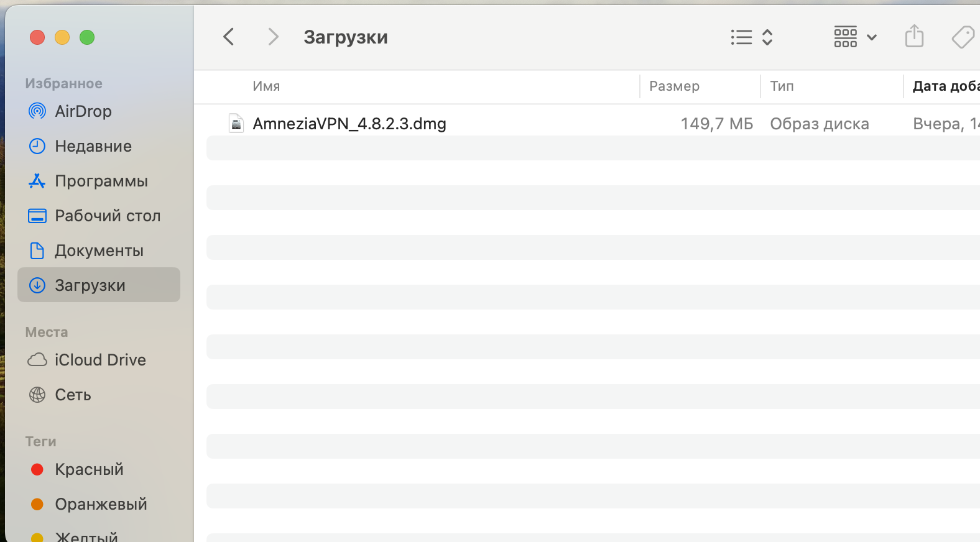Image resolution: width=980 pixels, height=542 pixels.
Task: Sort by Размер column header
Action: pos(674,86)
